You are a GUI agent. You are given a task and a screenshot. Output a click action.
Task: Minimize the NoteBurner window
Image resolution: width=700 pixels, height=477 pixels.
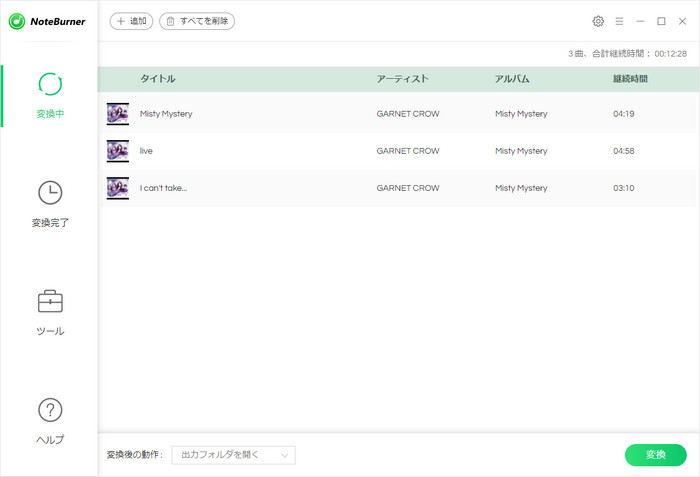(x=640, y=21)
